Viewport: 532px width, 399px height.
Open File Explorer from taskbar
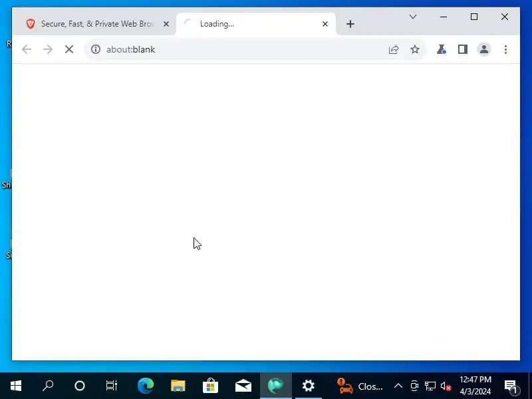click(178, 386)
